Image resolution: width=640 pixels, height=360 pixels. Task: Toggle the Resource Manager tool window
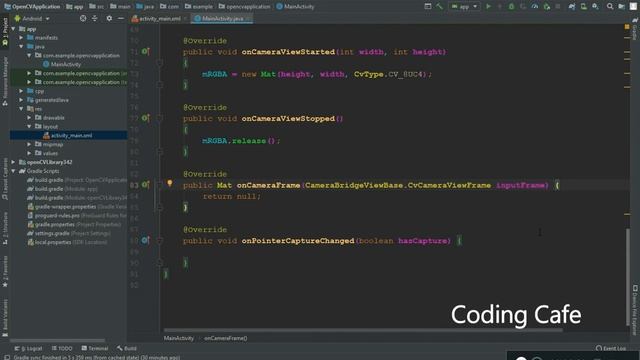tap(5, 82)
